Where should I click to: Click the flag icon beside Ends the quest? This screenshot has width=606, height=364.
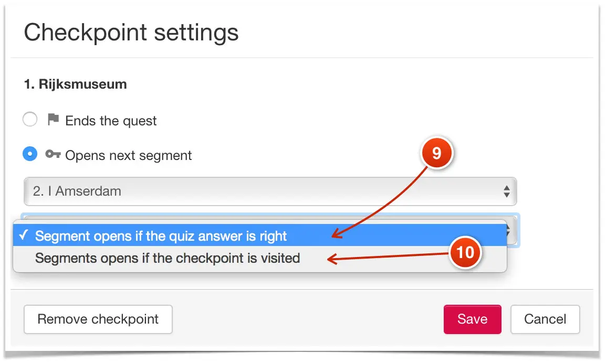[x=53, y=120]
